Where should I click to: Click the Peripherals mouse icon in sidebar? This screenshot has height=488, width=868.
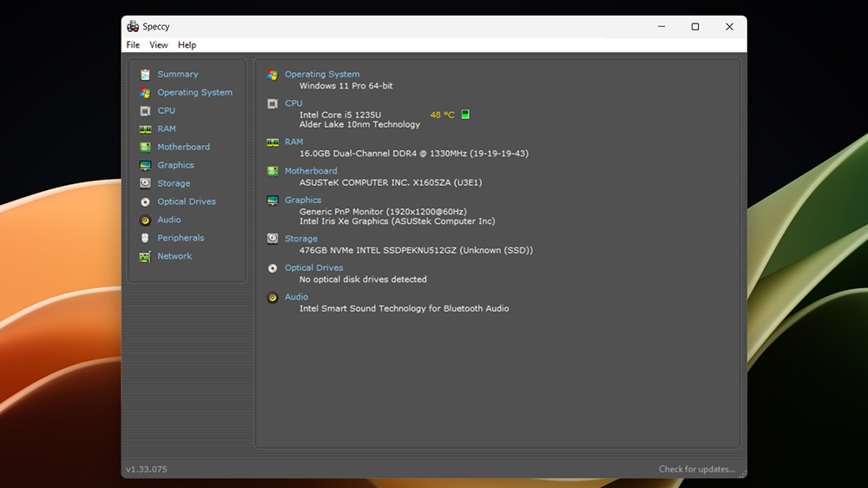[x=145, y=238]
